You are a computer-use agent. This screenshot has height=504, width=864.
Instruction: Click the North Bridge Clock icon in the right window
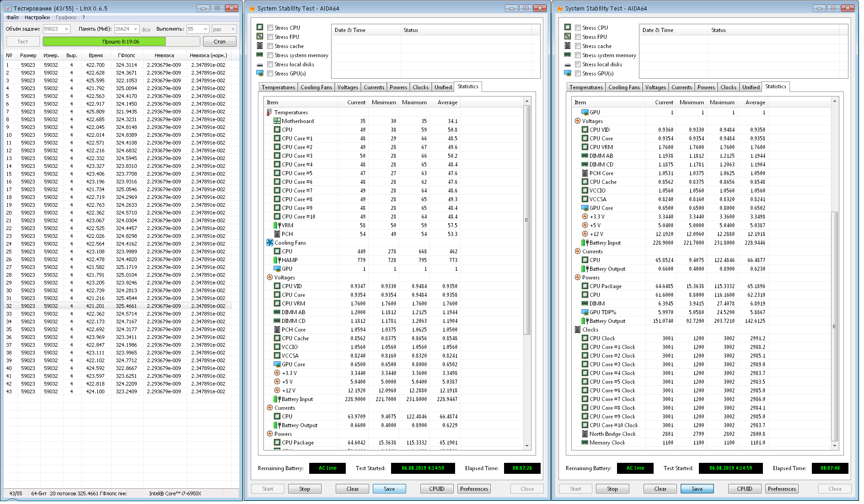(x=585, y=434)
